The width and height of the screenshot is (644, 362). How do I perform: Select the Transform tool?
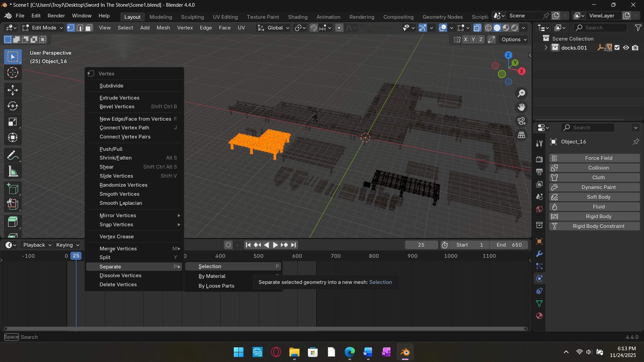pyautogui.click(x=13, y=138)
